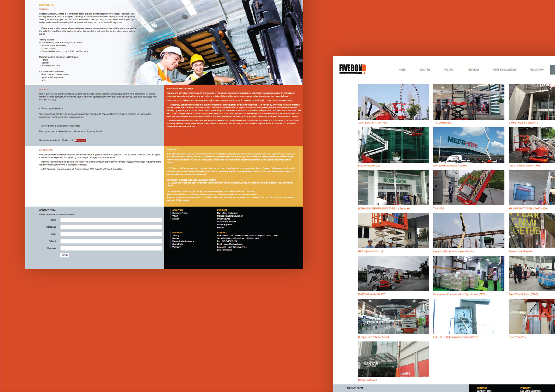Click the Subject input field
The image size is (555, 392).
pos(111,241)
